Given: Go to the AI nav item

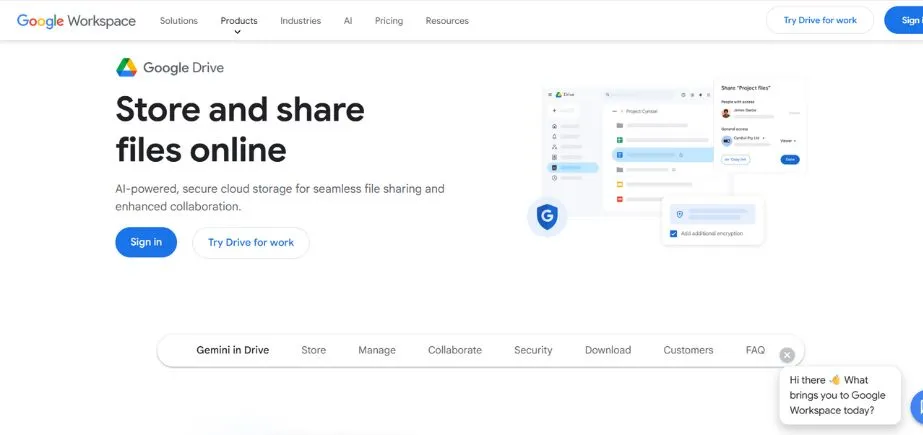Looking at the screenshot, I should coord(348,21).
